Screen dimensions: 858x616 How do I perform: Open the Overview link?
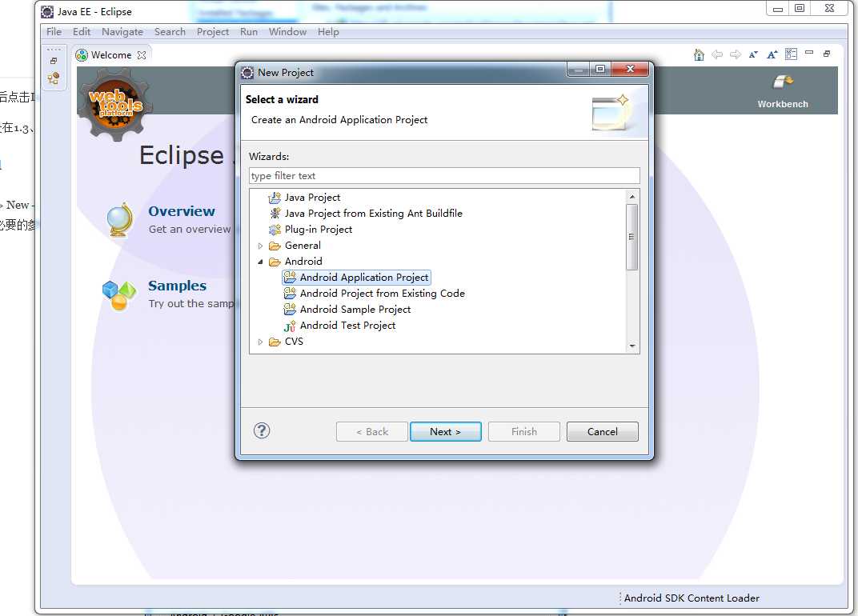[x=182, y=211]
